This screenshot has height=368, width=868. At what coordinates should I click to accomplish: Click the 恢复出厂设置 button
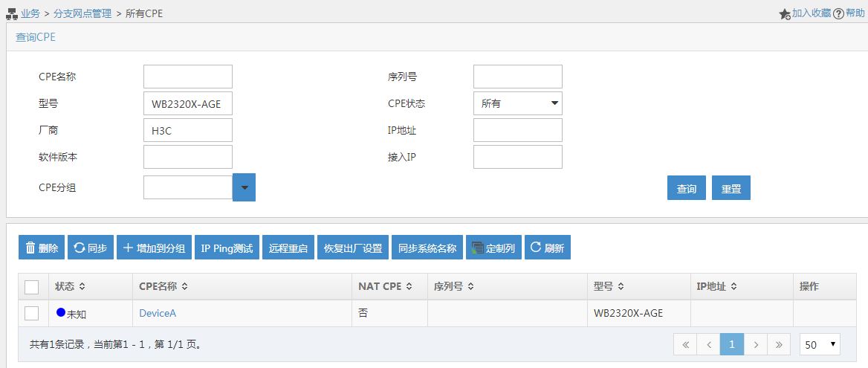pyautogui.click(x=352, y=248)
